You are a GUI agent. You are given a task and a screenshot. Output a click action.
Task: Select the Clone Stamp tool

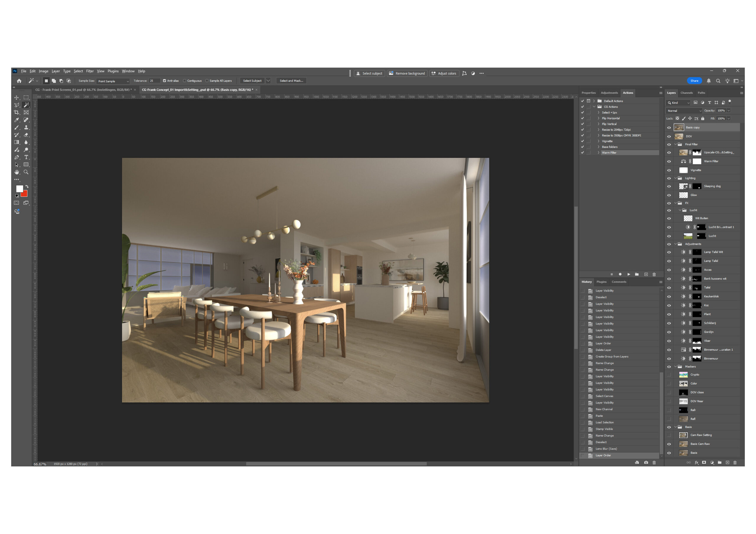26,127
